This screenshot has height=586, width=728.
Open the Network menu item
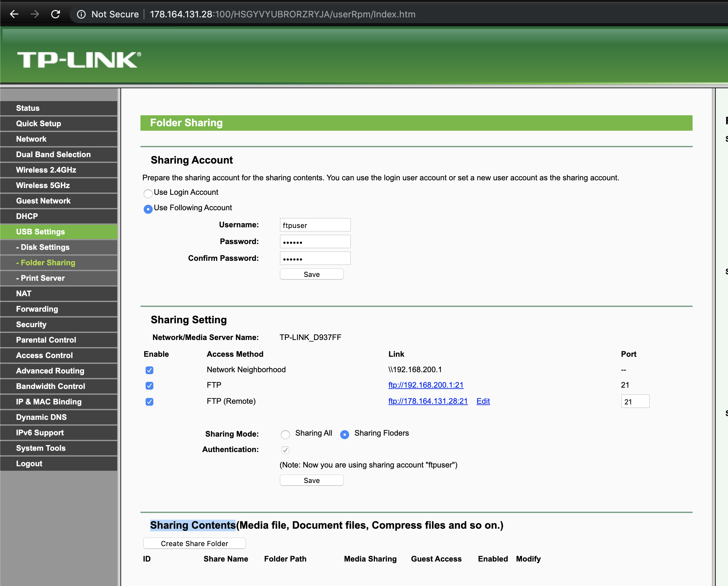coord(59,139)
